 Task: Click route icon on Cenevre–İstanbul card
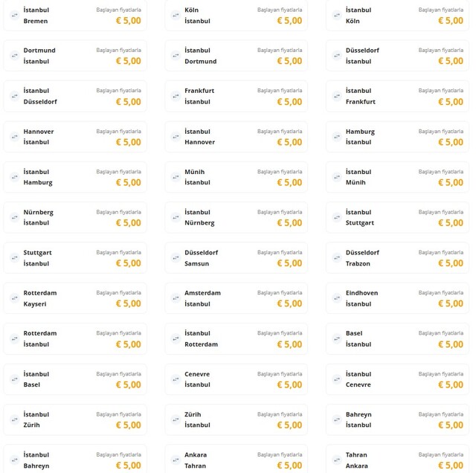coord(176,379)
